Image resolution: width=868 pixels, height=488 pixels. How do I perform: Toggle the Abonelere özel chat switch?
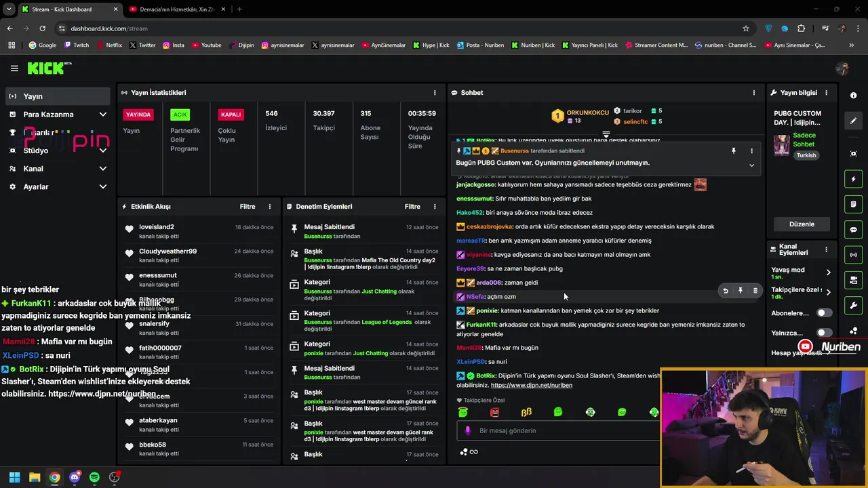point(824,313)
